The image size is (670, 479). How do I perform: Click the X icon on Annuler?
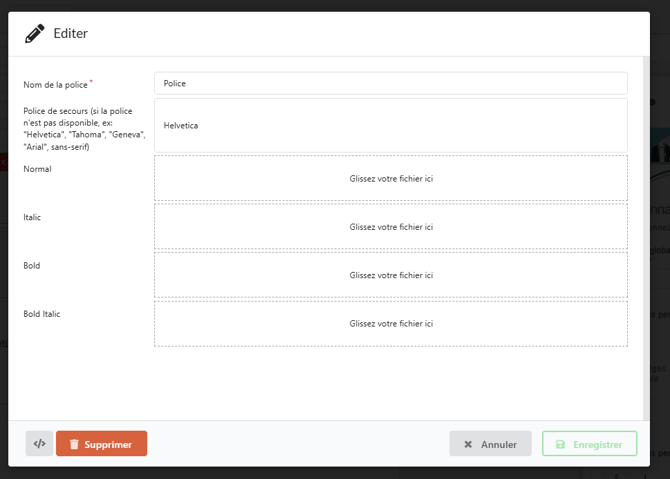tap(468, 444)
